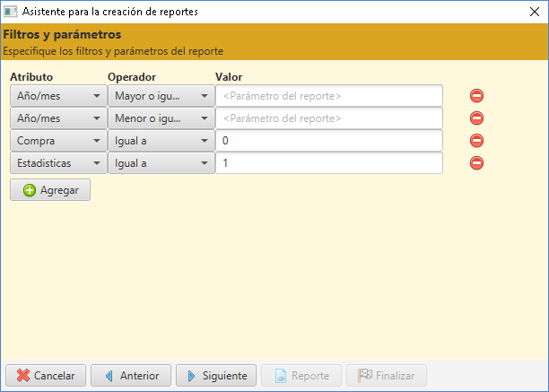Screen dimensions: 549x392
Task: Add a new filter with Agregar
Action: point(50,190)
